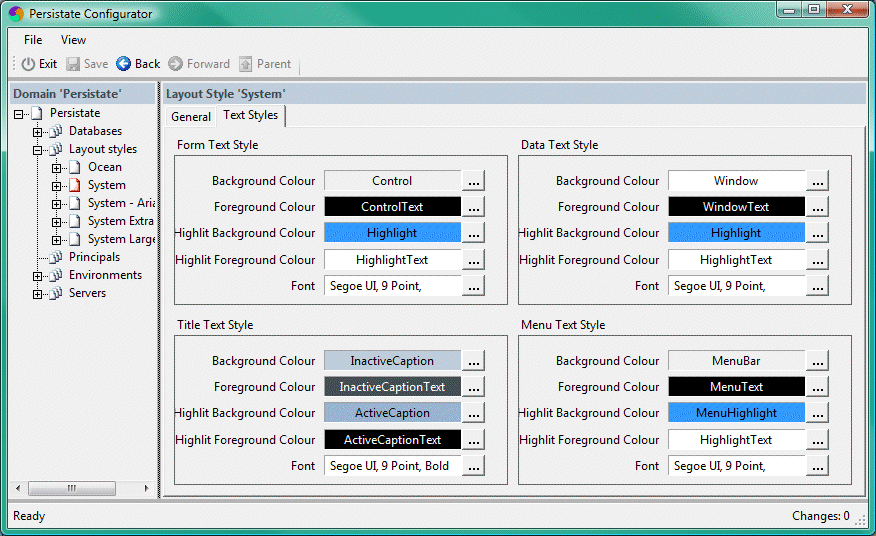Click the Ocean document icon
Screen dimensions: 876x536
click(74, 167)
